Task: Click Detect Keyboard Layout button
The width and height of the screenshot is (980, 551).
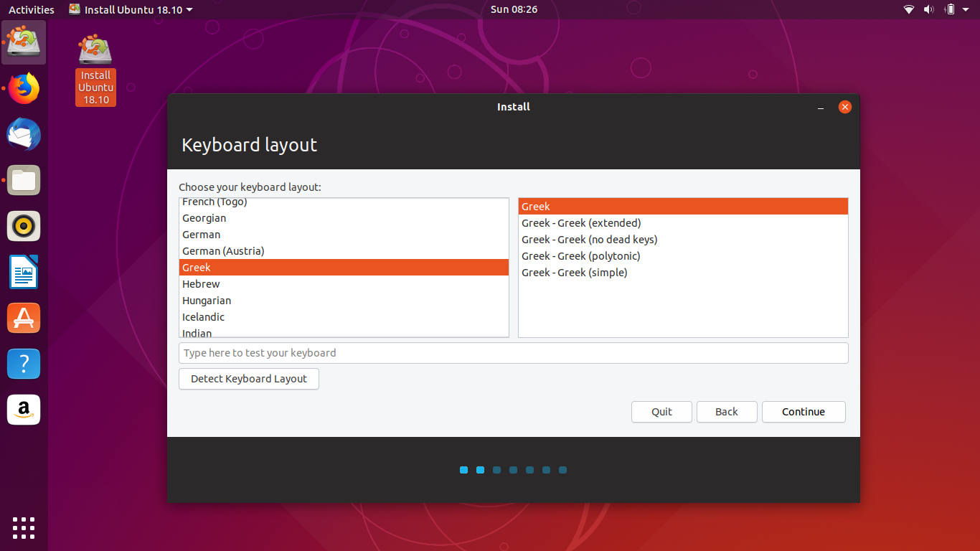Action: [x=248, y=379]
